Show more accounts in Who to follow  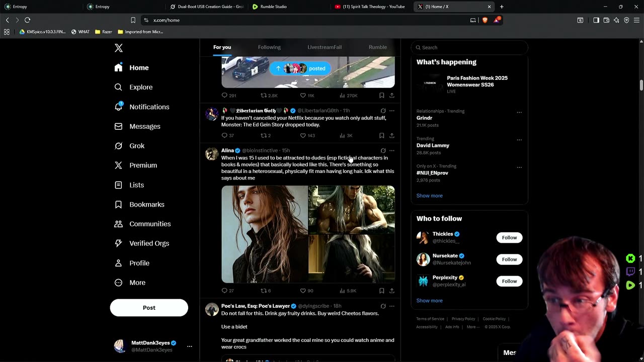click(x=429, y=301)
